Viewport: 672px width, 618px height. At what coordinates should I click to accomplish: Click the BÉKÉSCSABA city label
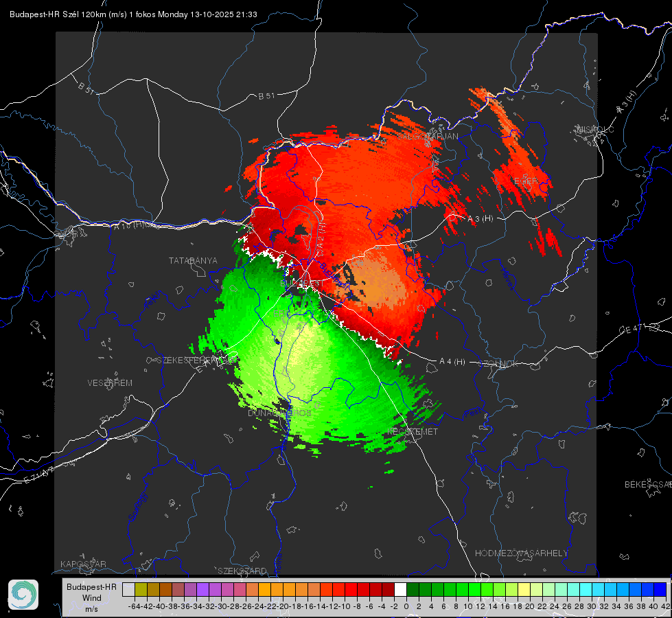[x=648, y=485]
